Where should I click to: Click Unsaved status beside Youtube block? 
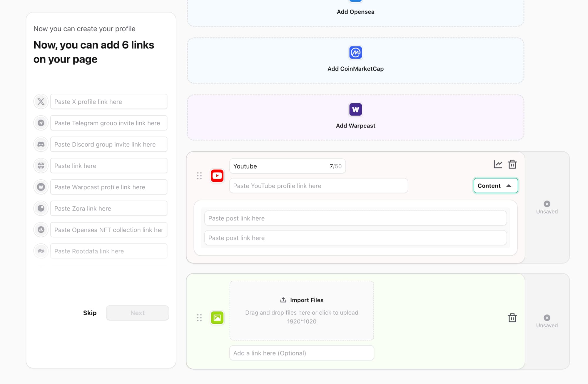tap(547, 207)
